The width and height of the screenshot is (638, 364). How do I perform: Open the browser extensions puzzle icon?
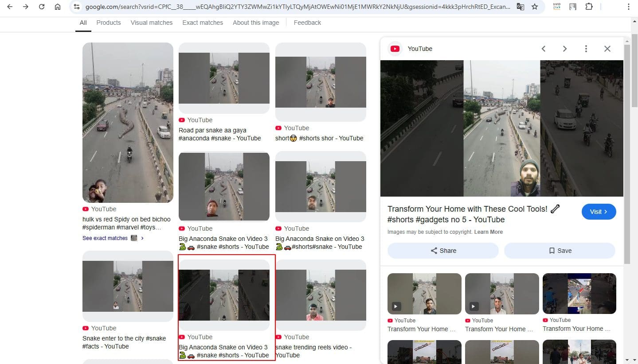tap(589, 7)
